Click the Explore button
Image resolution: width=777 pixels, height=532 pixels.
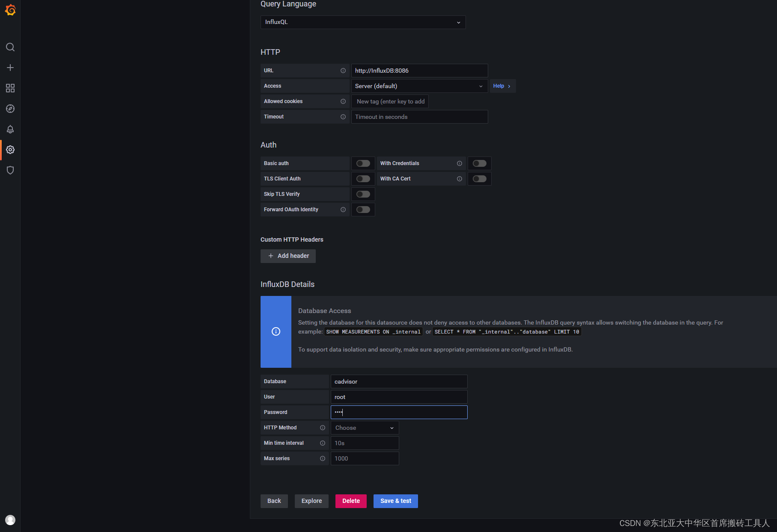coord(311,501)
